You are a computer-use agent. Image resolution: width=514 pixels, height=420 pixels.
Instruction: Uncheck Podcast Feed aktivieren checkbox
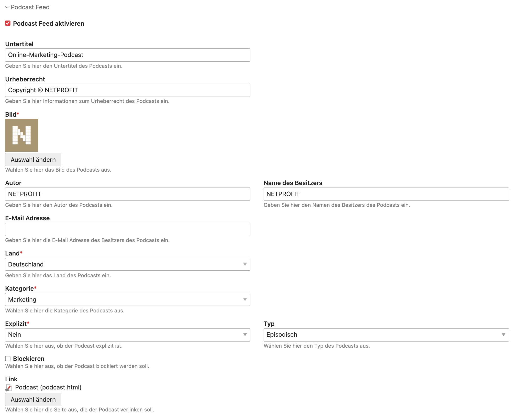tap(8, 23)
